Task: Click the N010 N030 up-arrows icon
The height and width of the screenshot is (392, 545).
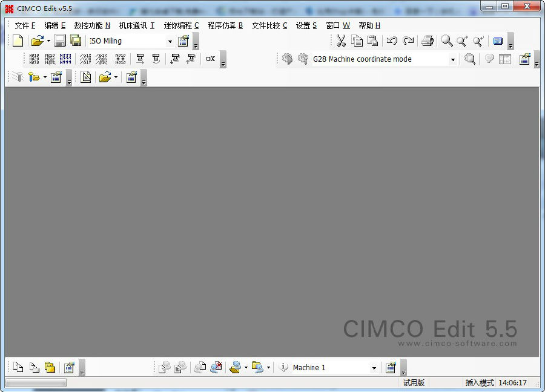Action: point(121,59)
